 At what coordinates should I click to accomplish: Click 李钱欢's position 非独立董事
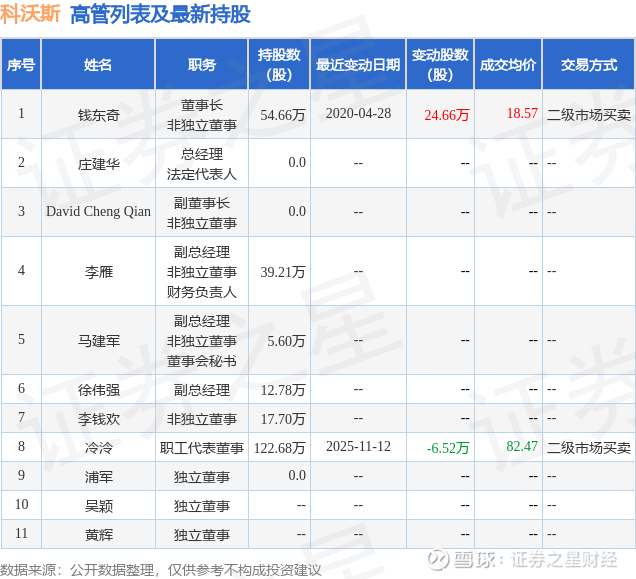pos(202,419)
